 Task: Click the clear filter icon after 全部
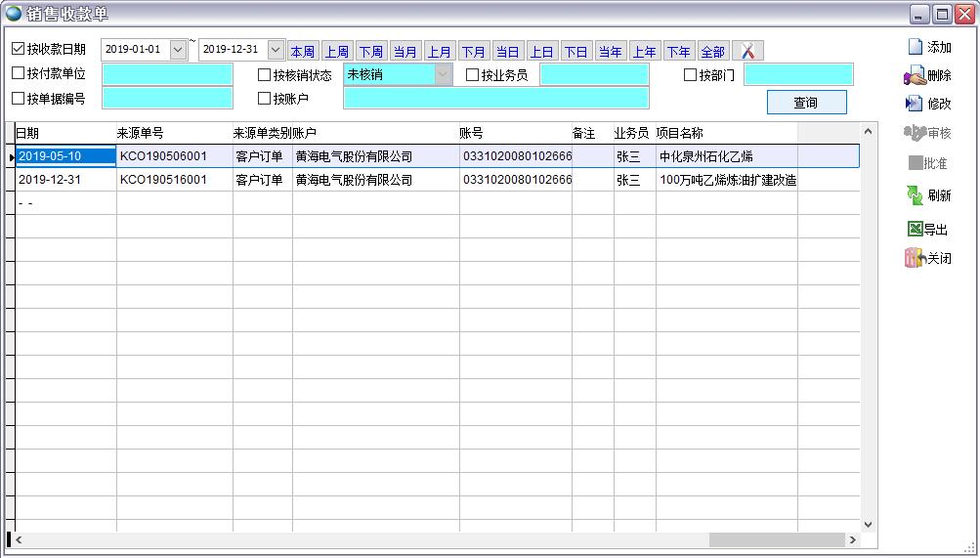747,51
